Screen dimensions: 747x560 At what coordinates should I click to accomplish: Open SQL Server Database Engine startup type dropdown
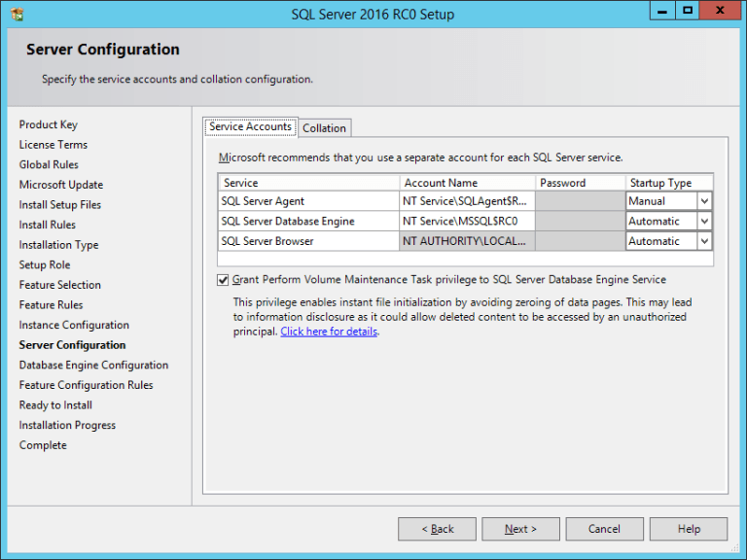pyautogui.click(x=704, y=221)
